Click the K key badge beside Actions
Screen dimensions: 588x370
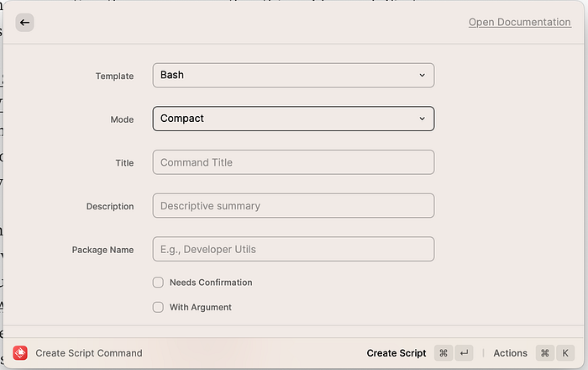point(565,353)
